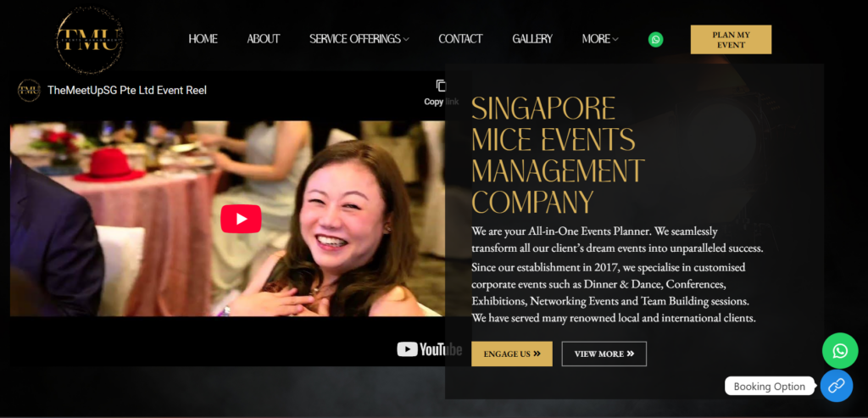Expand the Service Offerings dropdown
This screenshot has height=418, width=868.
click(359, 39)
